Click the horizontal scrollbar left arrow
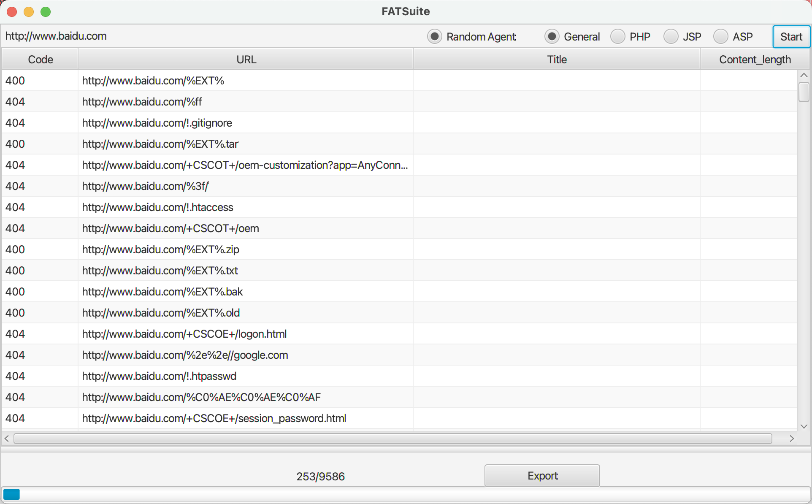This screenshot has height=504, width=812. point(7,439)
